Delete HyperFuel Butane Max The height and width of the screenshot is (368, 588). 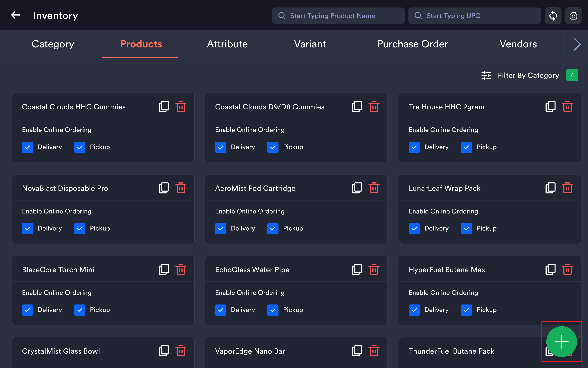pos(567,269)
